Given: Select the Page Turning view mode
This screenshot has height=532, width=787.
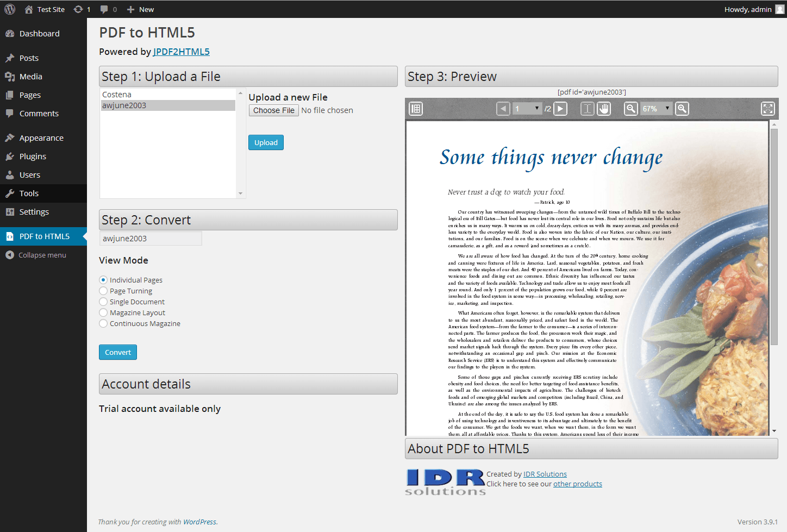Looking at the screenshot, I should [x=103, y=291].
